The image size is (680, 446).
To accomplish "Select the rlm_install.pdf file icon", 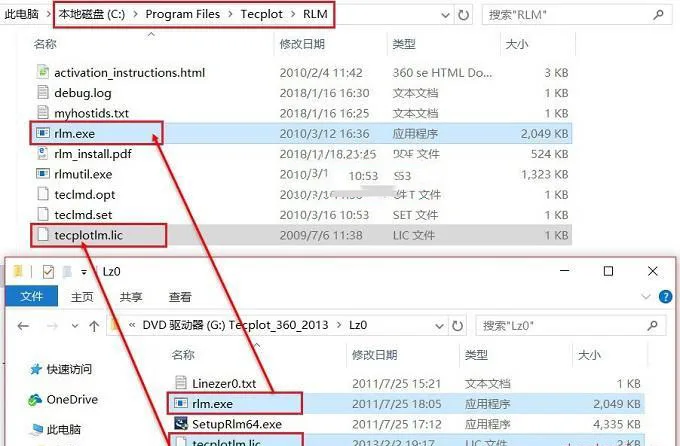I will (42, 153).
